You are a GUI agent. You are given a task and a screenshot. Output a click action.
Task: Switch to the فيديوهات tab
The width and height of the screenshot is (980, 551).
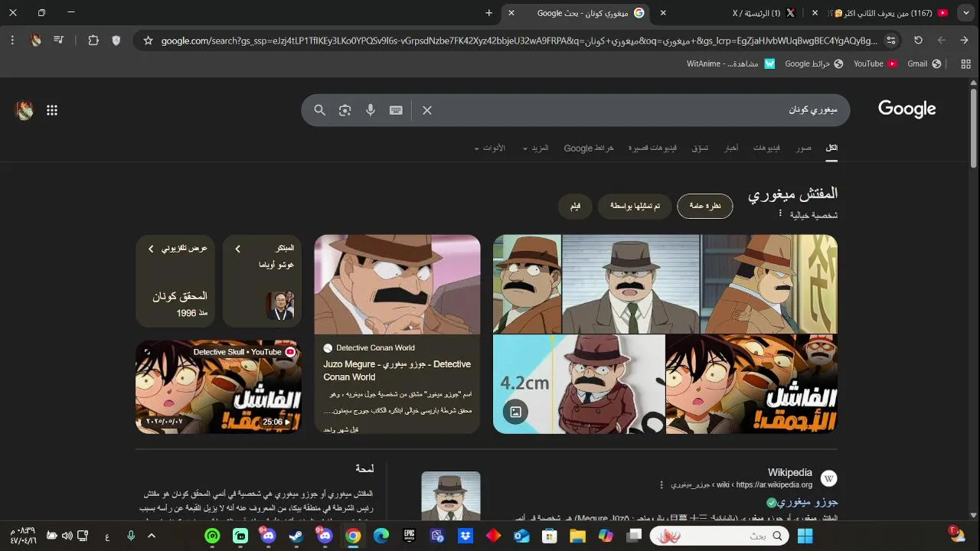coord(766,148)
